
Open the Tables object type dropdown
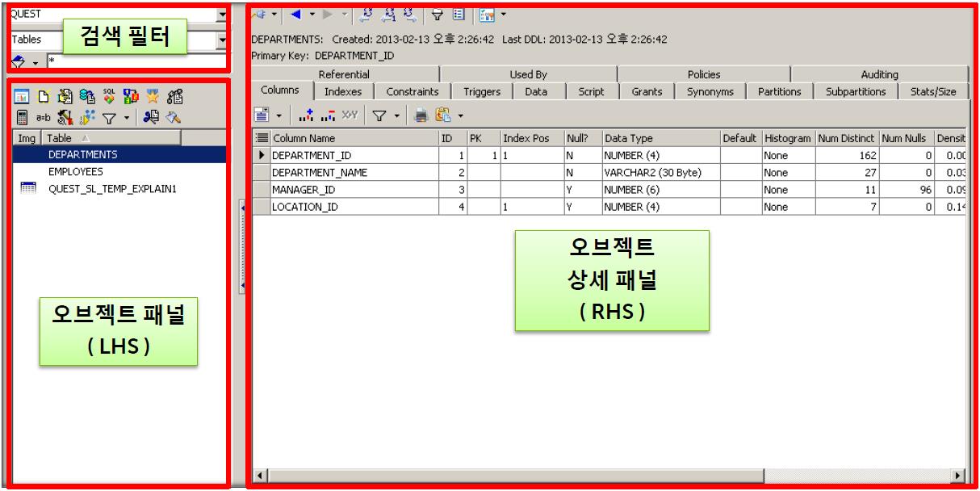coord(222,39)
